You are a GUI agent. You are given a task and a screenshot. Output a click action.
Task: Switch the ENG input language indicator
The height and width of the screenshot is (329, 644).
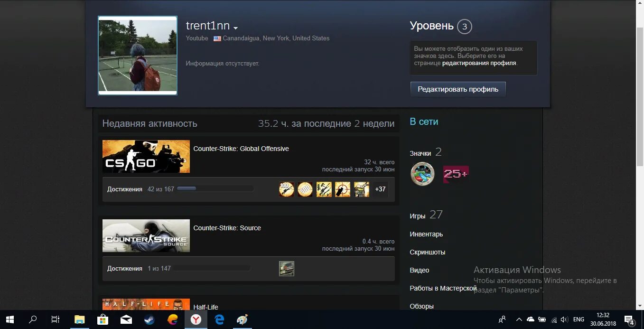[x=579, y=320]
